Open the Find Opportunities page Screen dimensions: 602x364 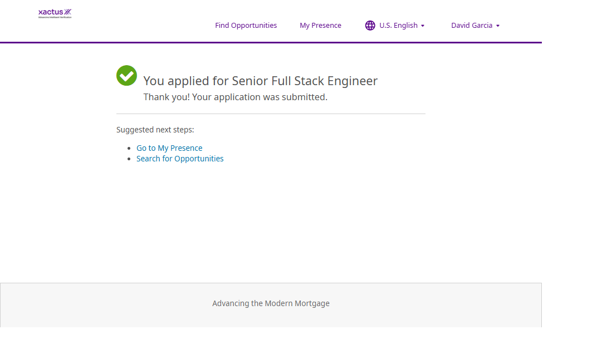pyautogui.click(x=246, y=26)
